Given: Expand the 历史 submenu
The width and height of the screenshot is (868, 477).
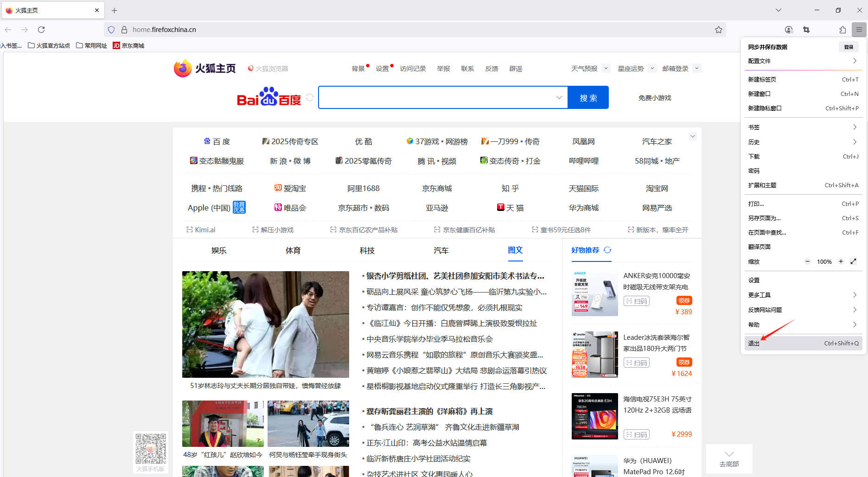Looking at the screenshot, I should tap(803, 142).
